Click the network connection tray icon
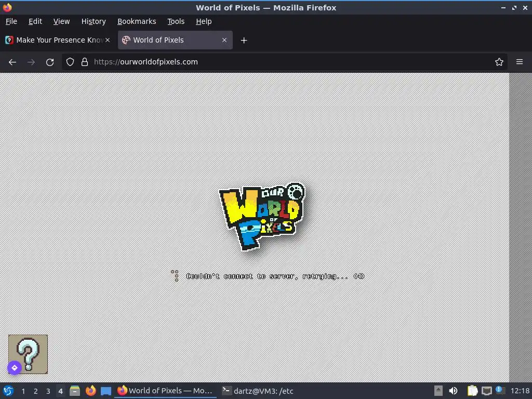The height and width of the screenshot is (399, 532). click(487, 391)
